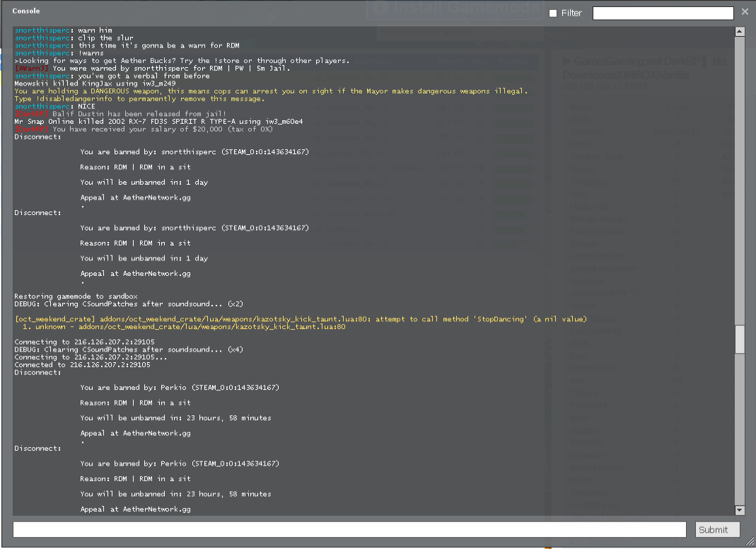
Task: Select 'you've got a verbal from before' line
Action: (x=112, y=76)
